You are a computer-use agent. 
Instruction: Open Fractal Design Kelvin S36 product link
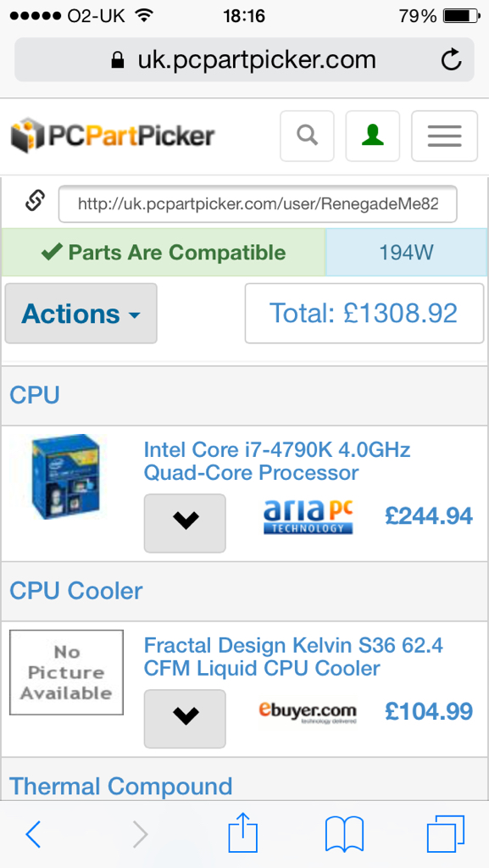click(293, 657)
